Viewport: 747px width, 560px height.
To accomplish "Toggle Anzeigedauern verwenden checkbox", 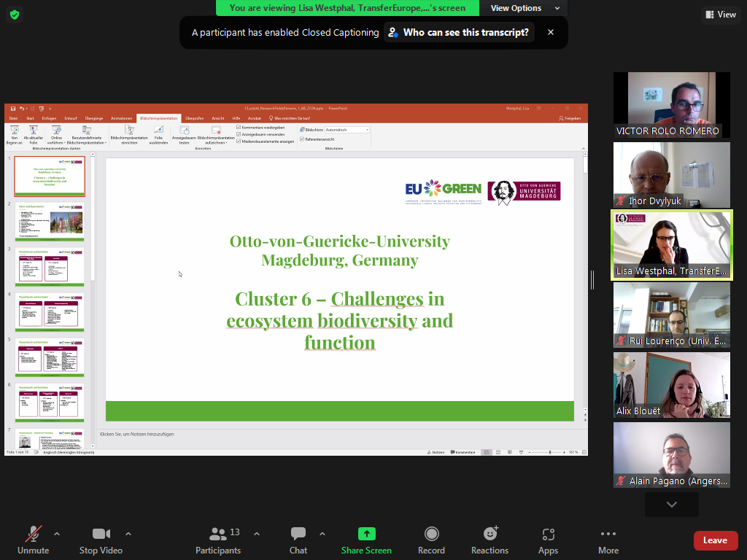I will coord(239,134).
